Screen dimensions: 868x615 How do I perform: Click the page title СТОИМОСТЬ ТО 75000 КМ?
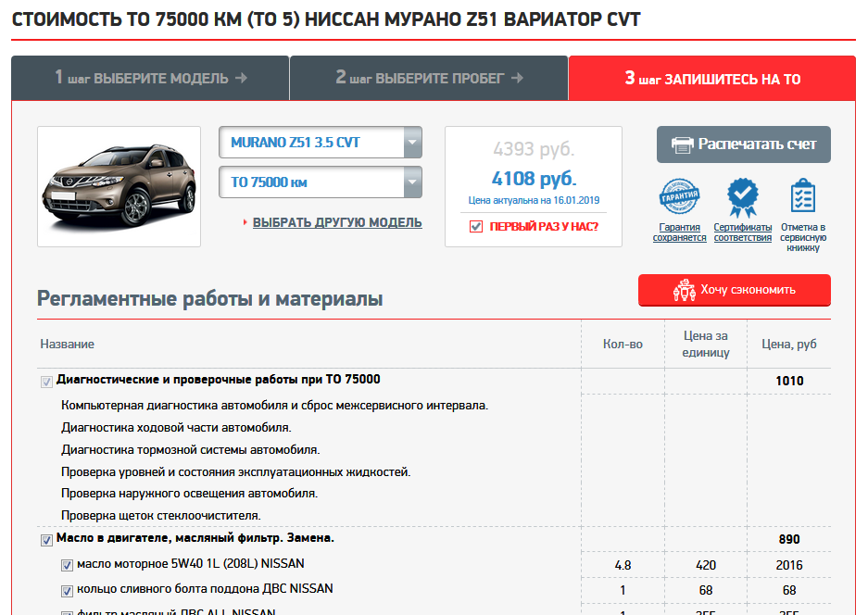pos(326,19)
